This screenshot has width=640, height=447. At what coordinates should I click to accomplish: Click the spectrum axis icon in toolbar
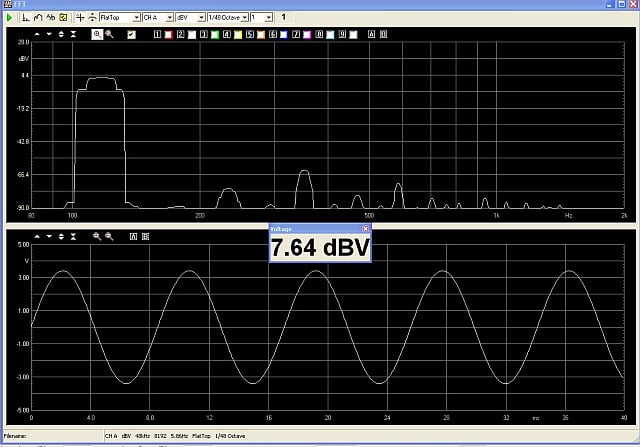(25, 18)
